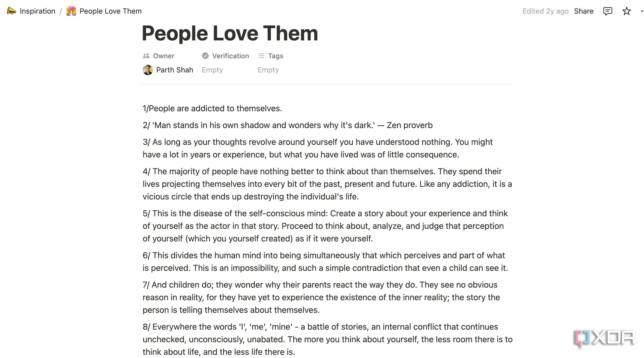Click the Tags property label
Image resolution: width=644 pixels, height=358 pixels.
coord(275,56)
